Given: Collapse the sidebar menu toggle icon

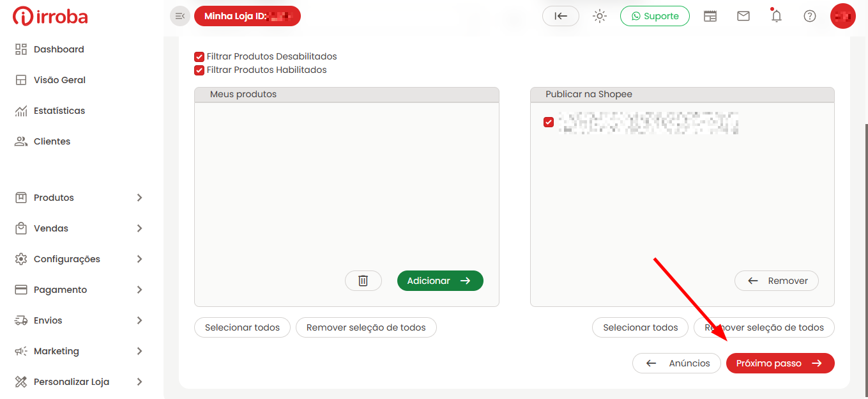Looking at the screenshot, I should (x=180, y=16).
